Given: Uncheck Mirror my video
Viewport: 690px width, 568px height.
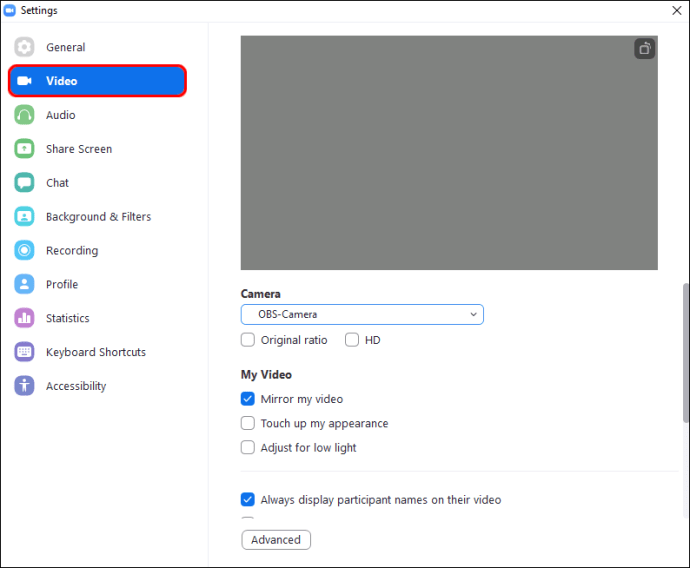Looking at the screenshot, I should pos(248,399).
